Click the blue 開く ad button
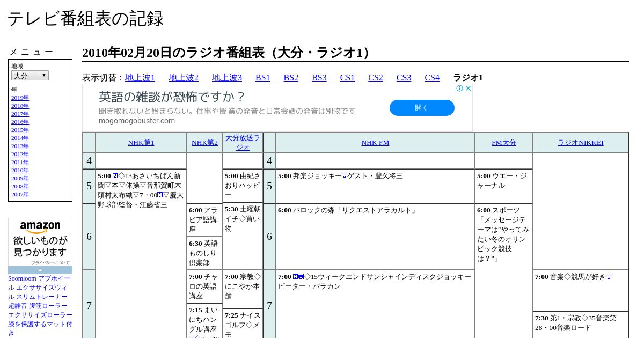 click(422, 108)
